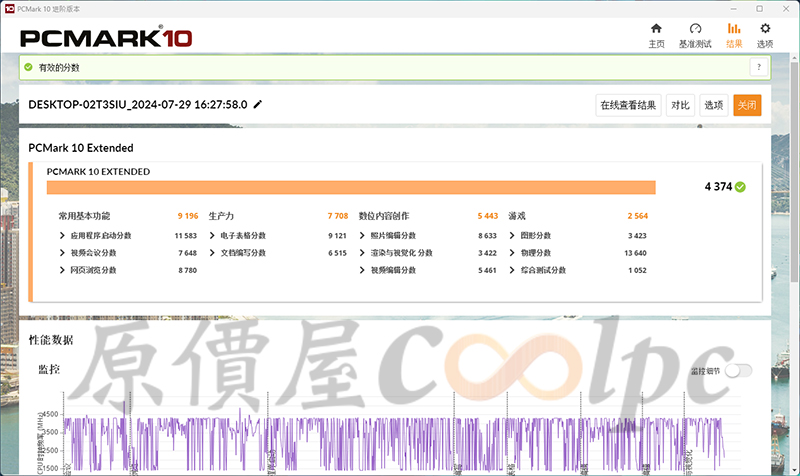Click the green valid score check icon
The height and width of the screenshot is (476, 800).
tap(28, 67)
